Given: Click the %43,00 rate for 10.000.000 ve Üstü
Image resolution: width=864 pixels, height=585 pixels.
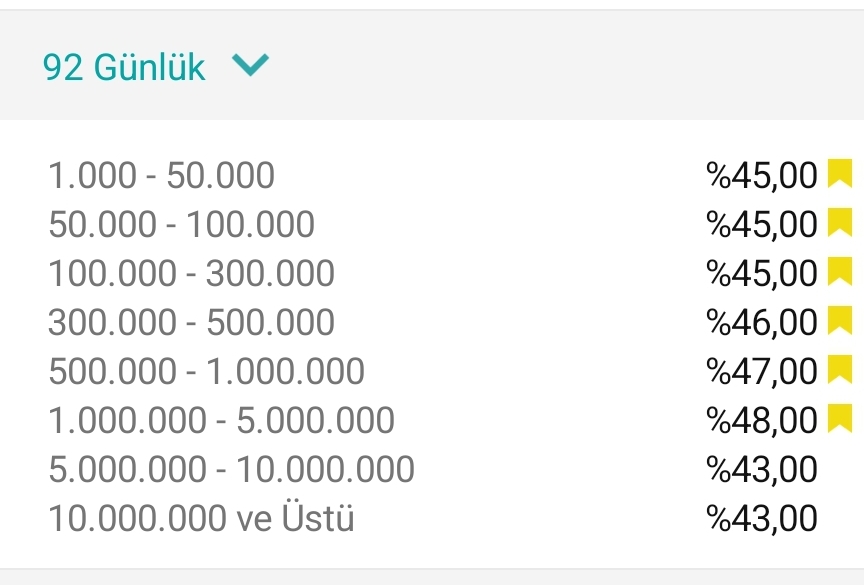Looking at the screenshot, I should point(762,519).
